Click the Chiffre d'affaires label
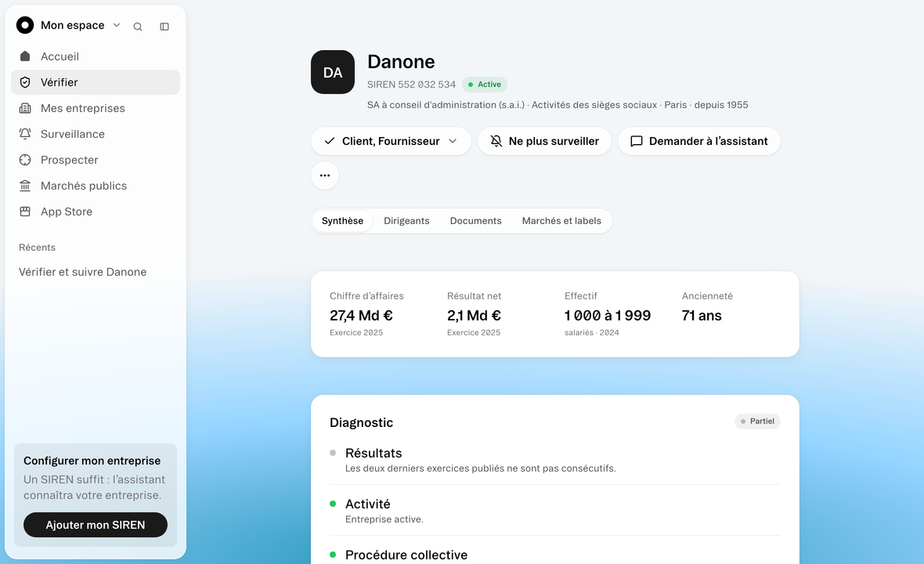The image size is (924, 564). (366, 296)
